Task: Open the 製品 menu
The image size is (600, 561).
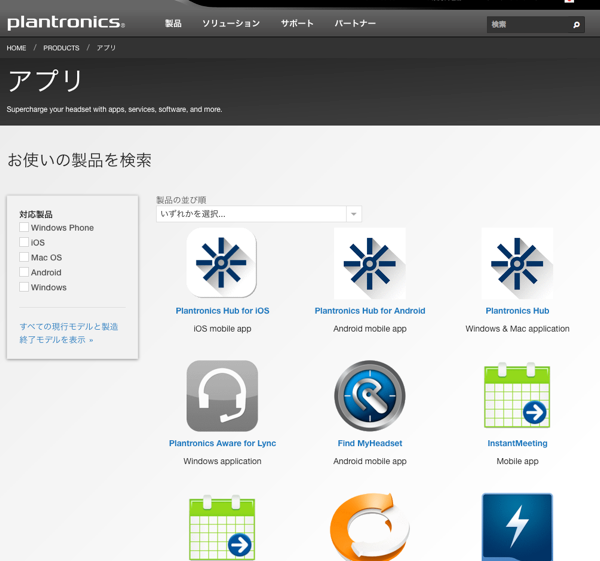Action: (x=173, y=23)
